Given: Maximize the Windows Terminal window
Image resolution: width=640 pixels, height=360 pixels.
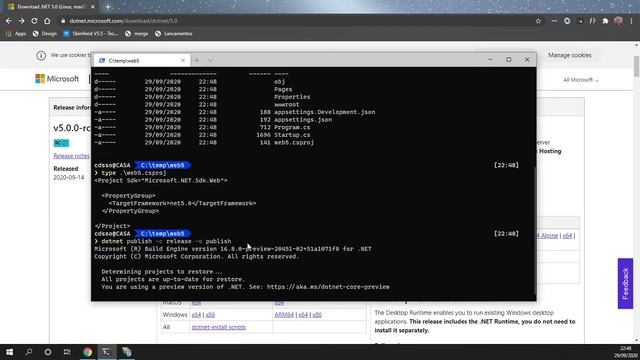Looking at the screenshot, I should [x=509, y=60].
